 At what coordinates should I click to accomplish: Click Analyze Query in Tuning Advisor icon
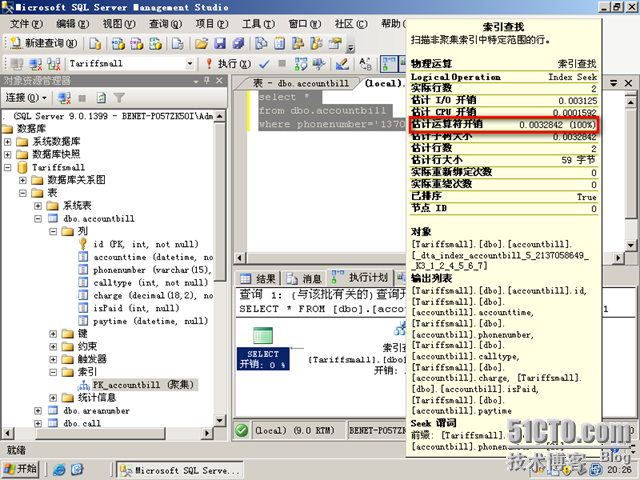coord(319,64)
